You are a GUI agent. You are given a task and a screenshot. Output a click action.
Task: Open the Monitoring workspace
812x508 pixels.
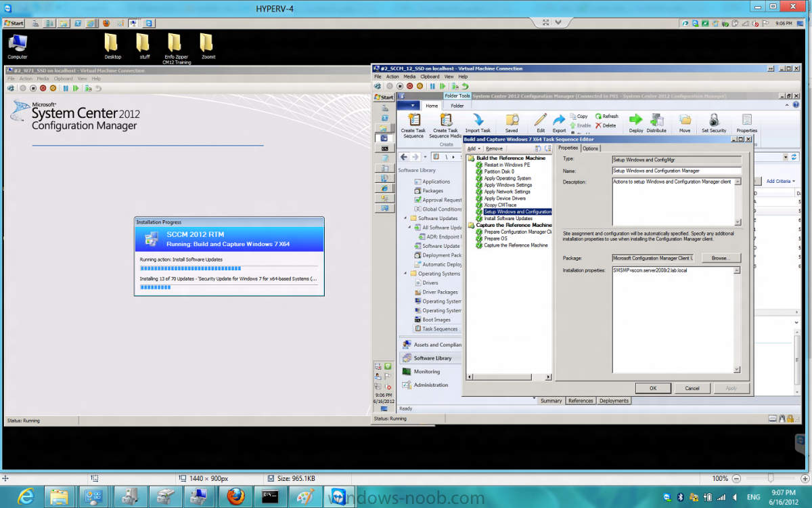click(426, 371)
